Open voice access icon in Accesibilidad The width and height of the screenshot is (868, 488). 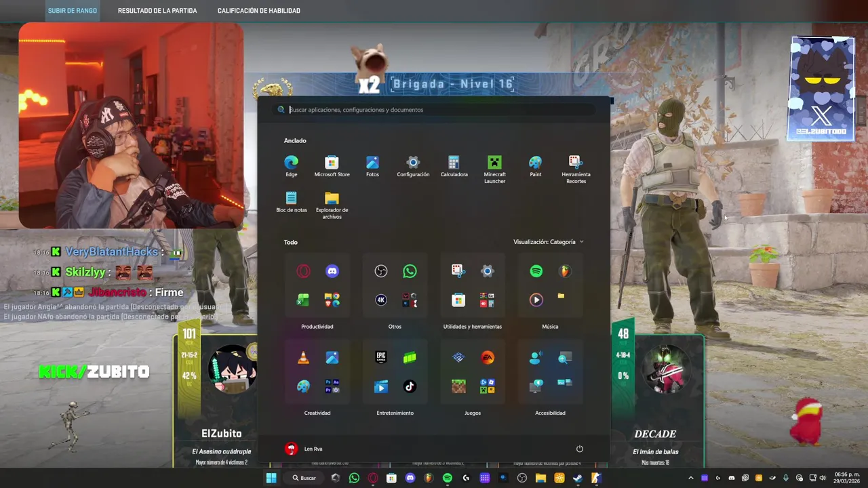click(x=536, y=358)
